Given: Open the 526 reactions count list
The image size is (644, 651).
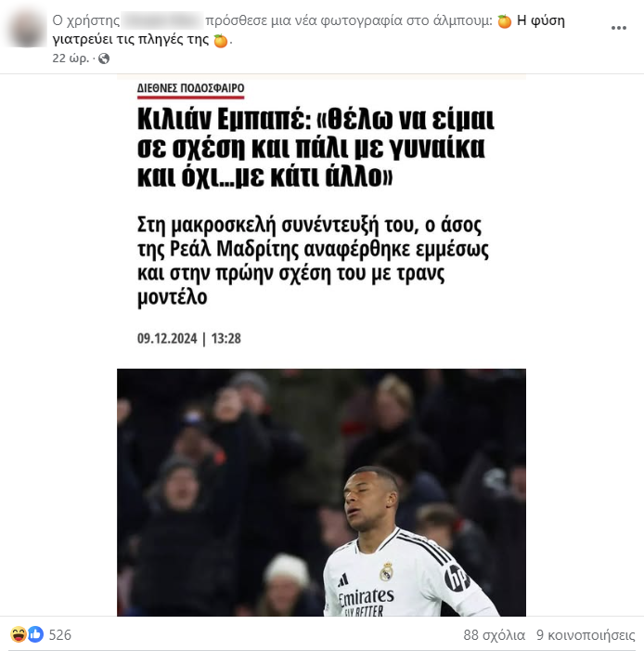Looking at the screenshot, I should click(60, 635).
